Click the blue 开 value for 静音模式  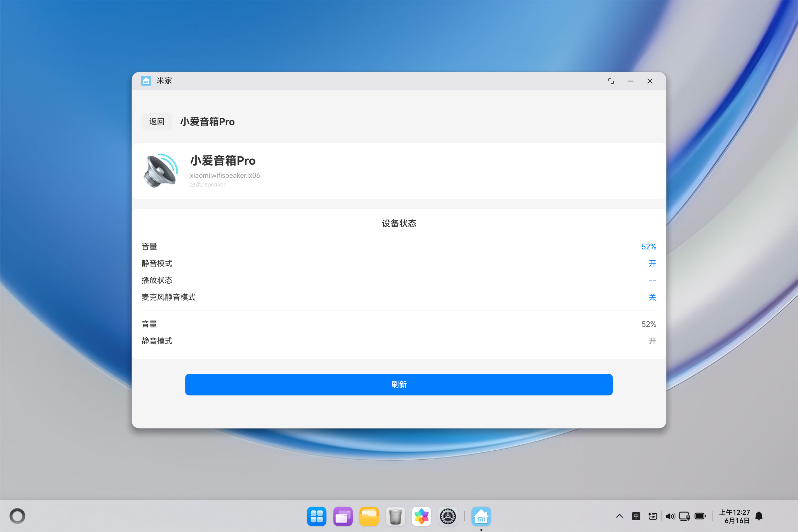pos(652,264)
